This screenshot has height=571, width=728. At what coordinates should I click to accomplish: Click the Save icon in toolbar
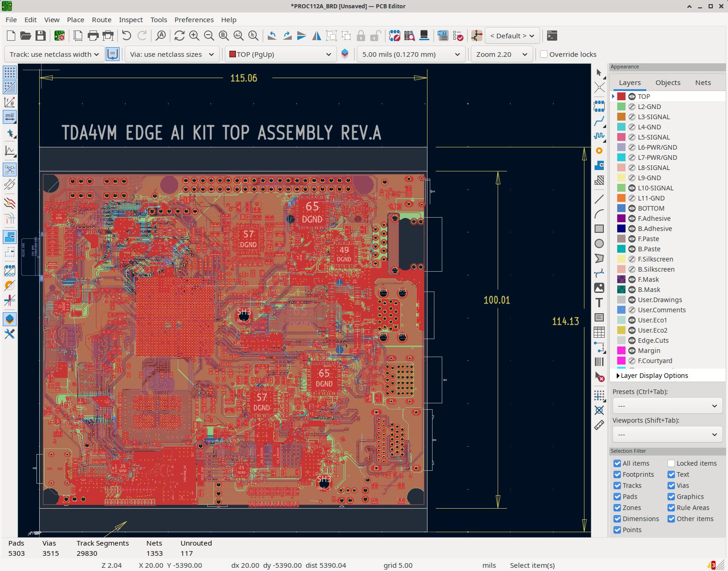tap(41, 36)
